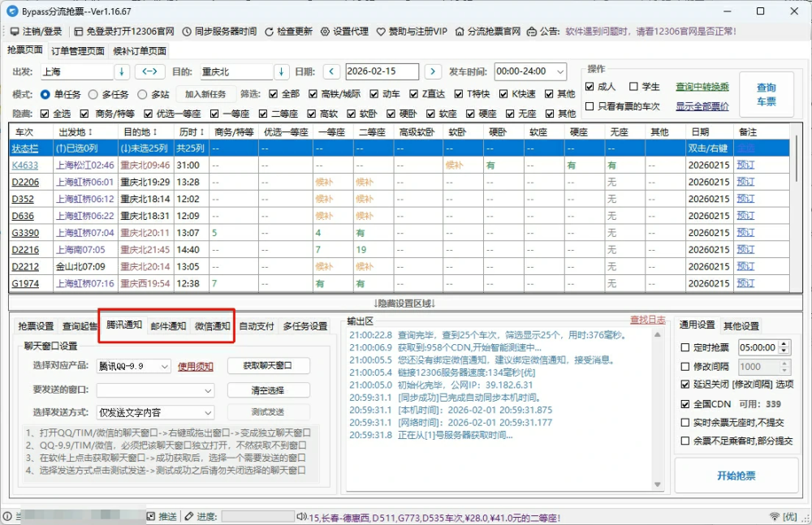Image resolution: width=812 pixels, height=525 pixels.
Task: Click the 查询中转换乘 link
Action: click(x=704, y=87)
